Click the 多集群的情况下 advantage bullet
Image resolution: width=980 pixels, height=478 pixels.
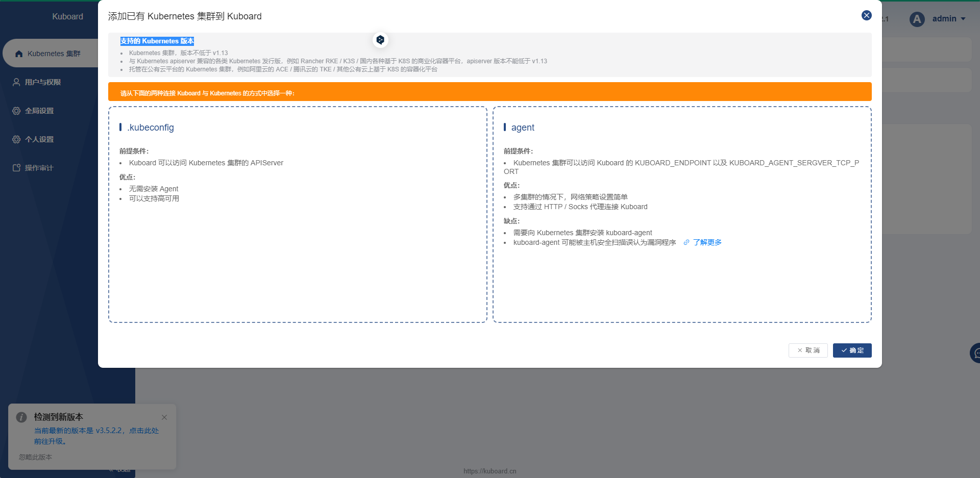571,197
